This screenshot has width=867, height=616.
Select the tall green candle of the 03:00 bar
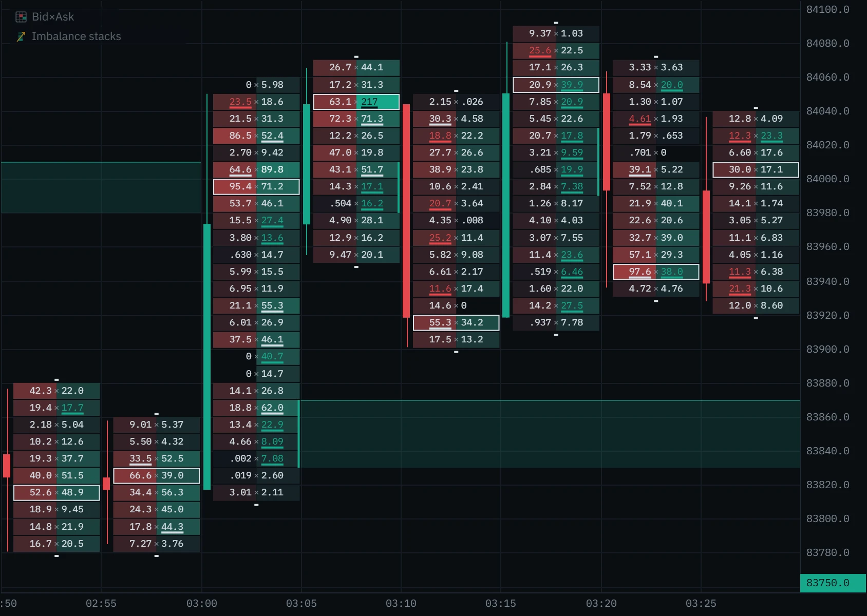tap(207, 357)
